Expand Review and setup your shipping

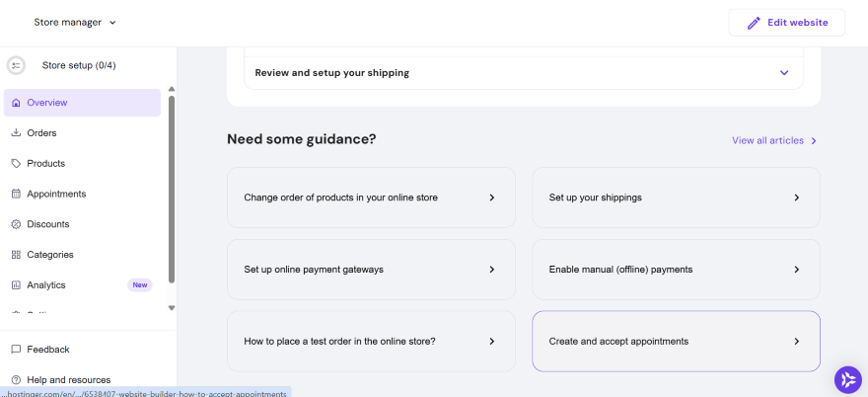pyautogui.click(x=784, y=73)
